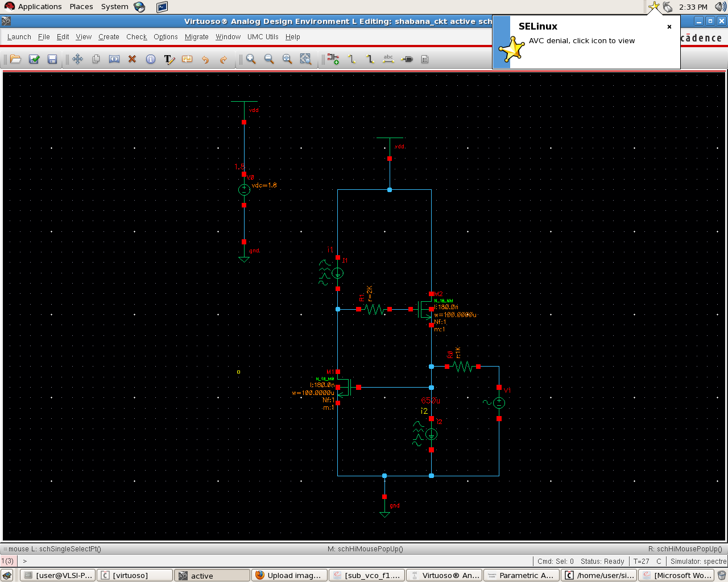Viewport: 728px width, 582px height.
Task: Click the taskbar trash icon
Action: (x=722, y=575)
